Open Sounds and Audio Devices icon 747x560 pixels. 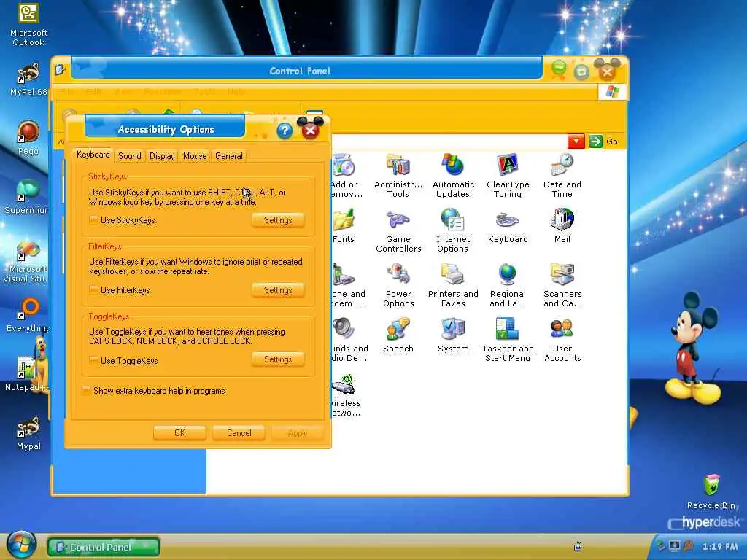(x=349, y=340)
